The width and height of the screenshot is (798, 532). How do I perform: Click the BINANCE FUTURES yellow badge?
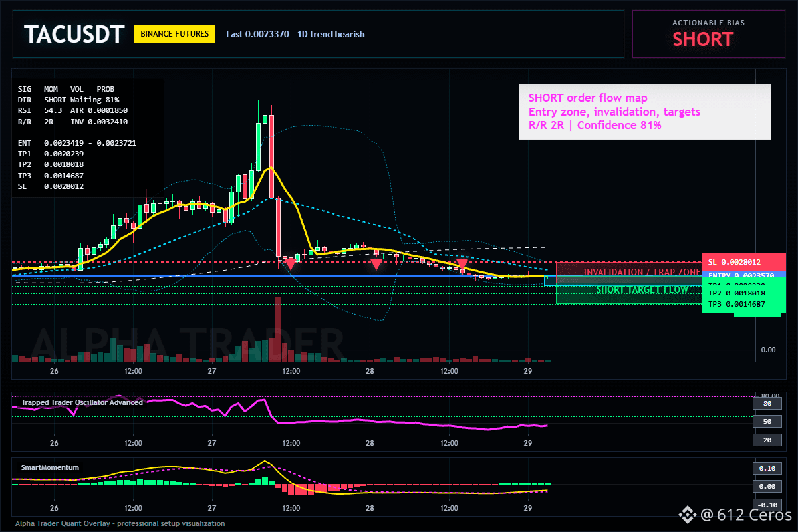pos(174,34)
